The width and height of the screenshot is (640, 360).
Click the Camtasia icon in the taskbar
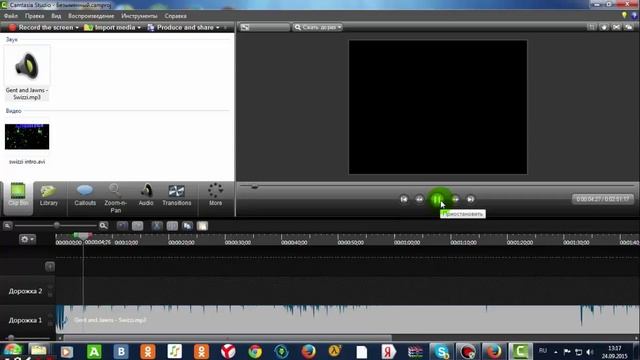click(x=520, y=351)
